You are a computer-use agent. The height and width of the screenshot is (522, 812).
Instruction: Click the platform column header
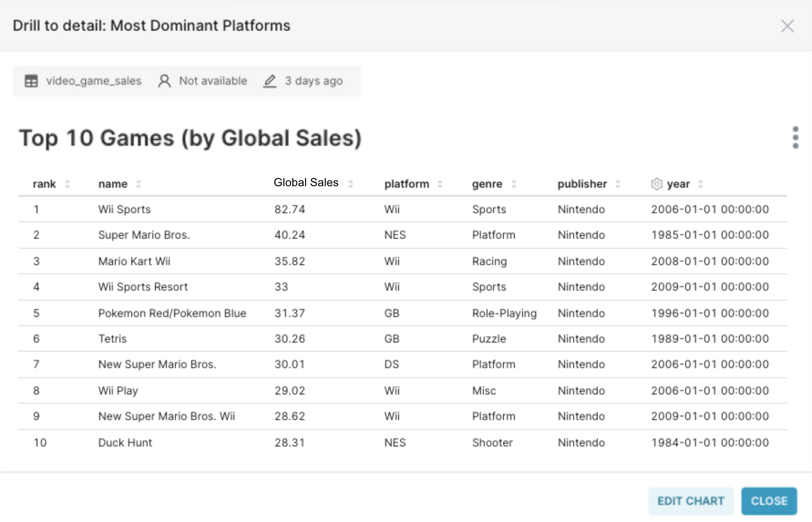406,184
